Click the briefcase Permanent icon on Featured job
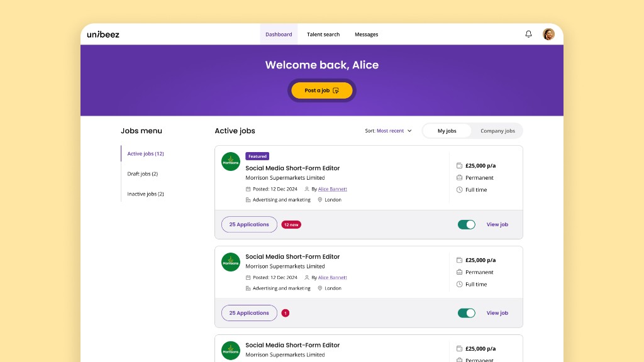Viewport: 644px width, 362px height. click(x=459, y=178)
